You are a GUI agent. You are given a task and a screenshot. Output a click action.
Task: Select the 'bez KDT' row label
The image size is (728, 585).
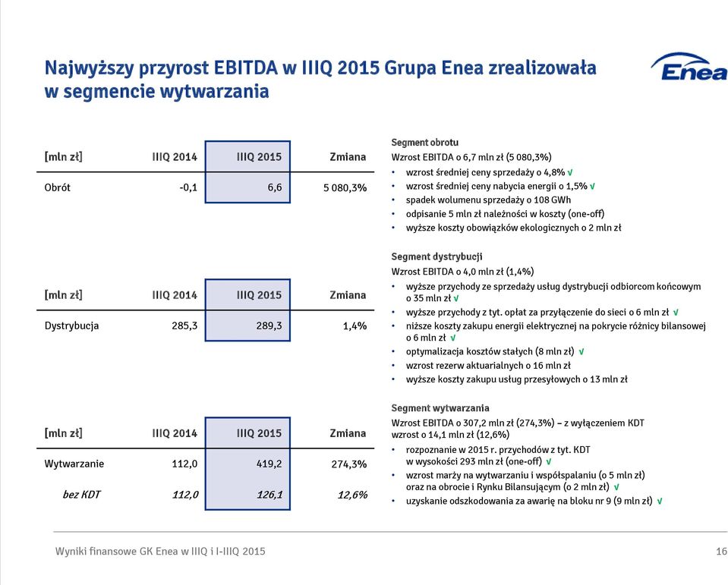tap(81, 495)
